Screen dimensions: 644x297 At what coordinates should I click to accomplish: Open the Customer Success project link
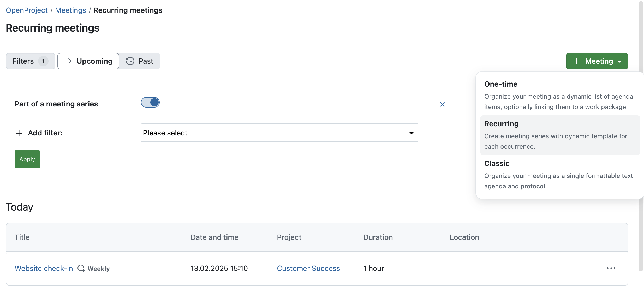pyautogui.click(x=308, y=268)
